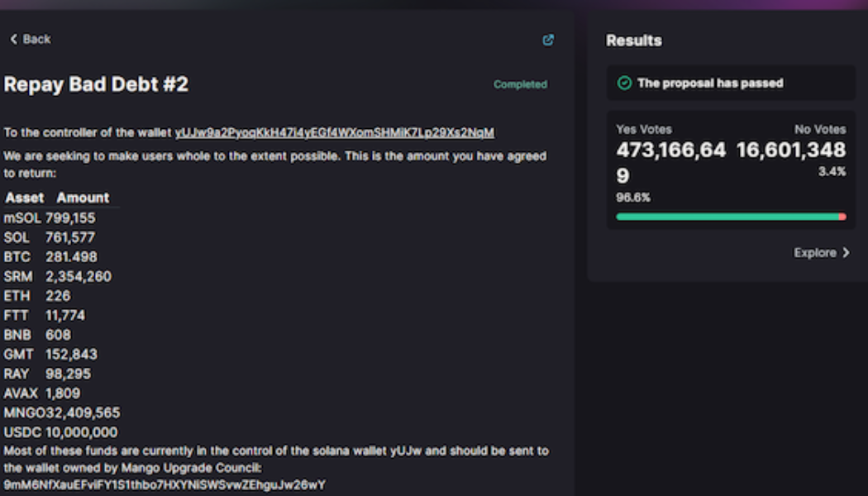Click the Completed status badge
The height and width of the screenshot is (496, 868).
(520, 84)
